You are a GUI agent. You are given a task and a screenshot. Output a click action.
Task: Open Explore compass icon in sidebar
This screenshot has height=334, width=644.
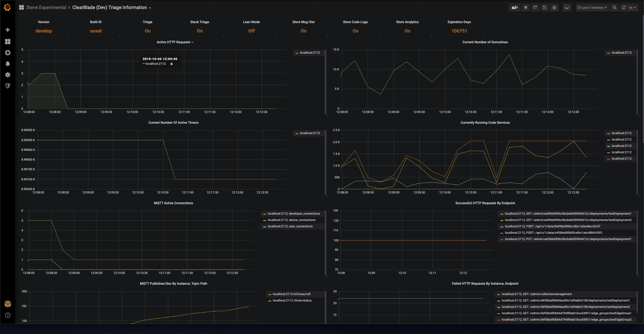point(8,53)
